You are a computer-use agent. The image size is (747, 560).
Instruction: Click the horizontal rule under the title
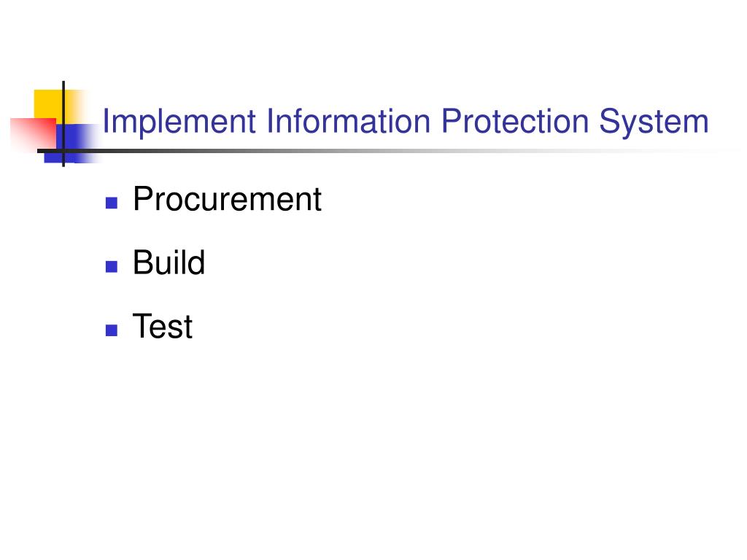pyautogui.click(x=381, y=151)
